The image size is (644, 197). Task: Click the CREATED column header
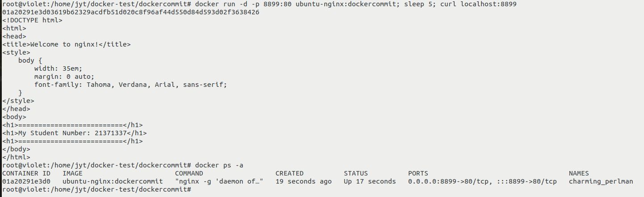pyautogui.click(x=289, y=173)
